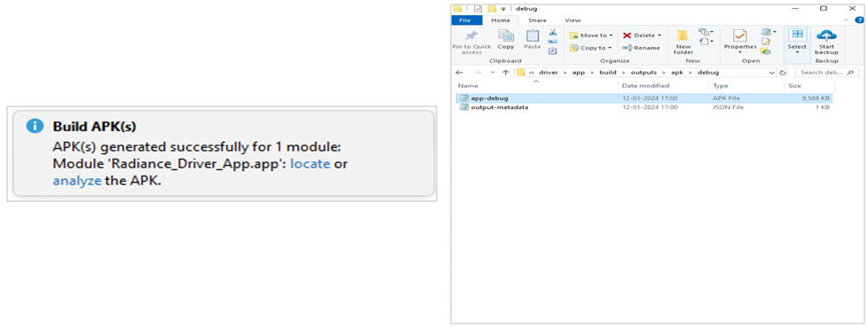Select the app-debug file row

[643, 98]
